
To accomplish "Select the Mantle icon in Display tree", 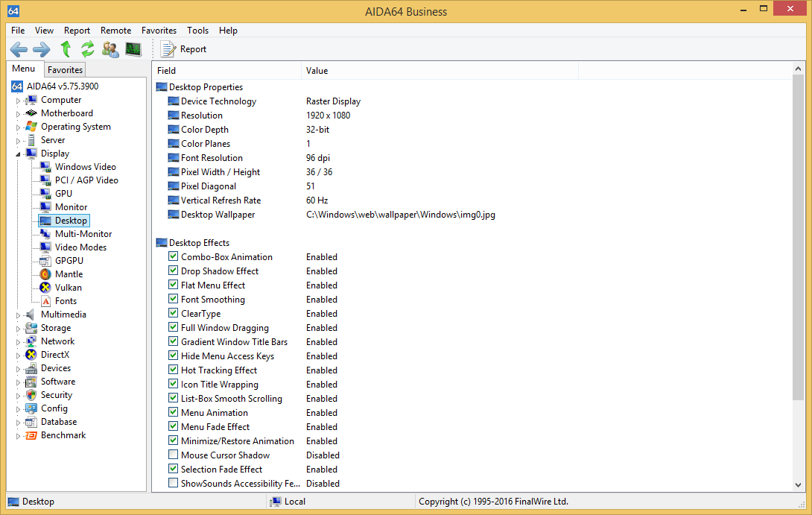I will tap(45, 274).
